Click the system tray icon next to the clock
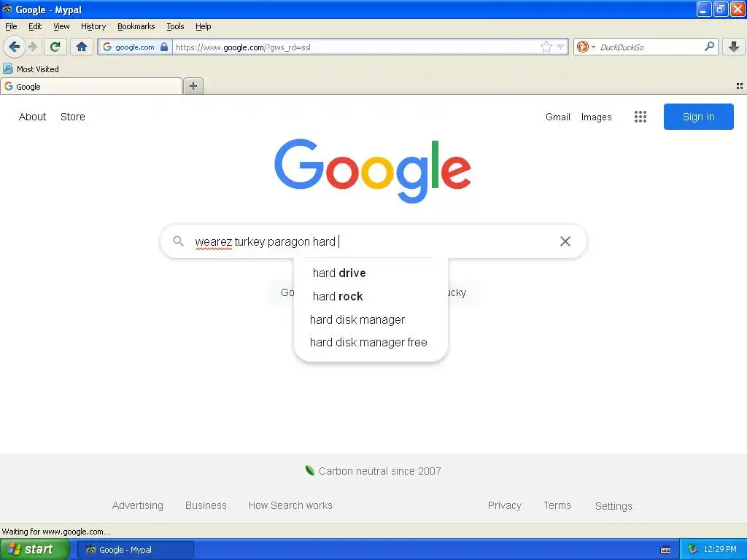The image size is (747, 560). tap(692, 549)
